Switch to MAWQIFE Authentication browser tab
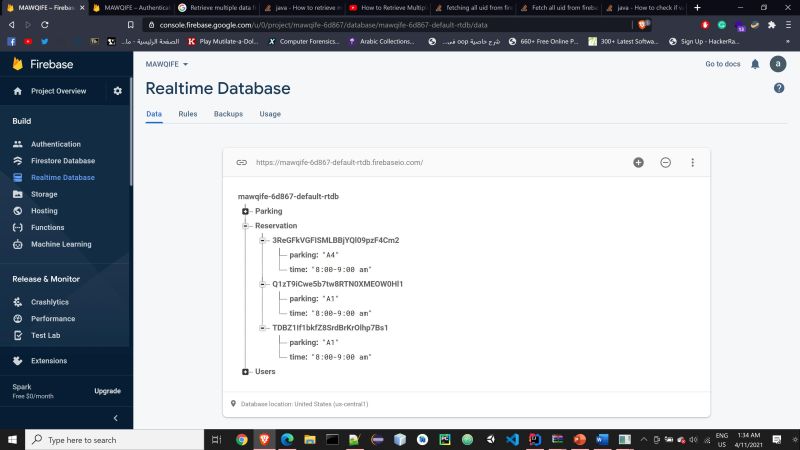Screen dimensions: 800x450 click(x=132, y=8)
